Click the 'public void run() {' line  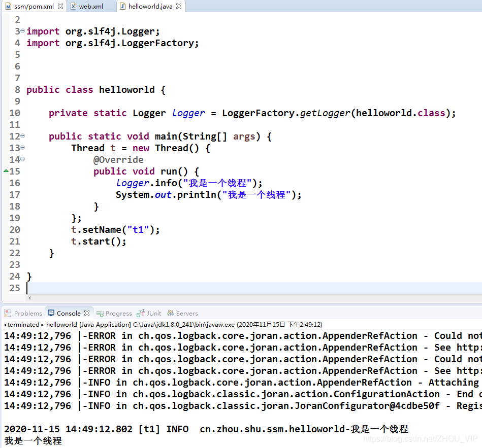146,171
